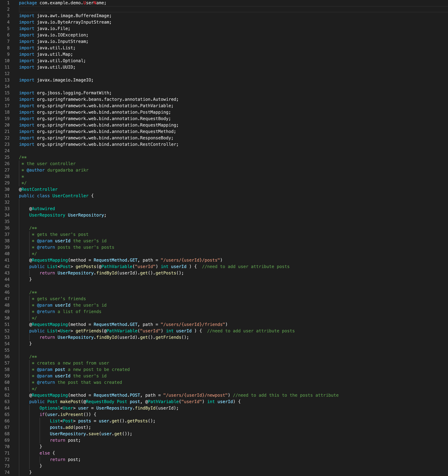
Task: Click the import java.util.Map line
Action: (x=46, y=54)
